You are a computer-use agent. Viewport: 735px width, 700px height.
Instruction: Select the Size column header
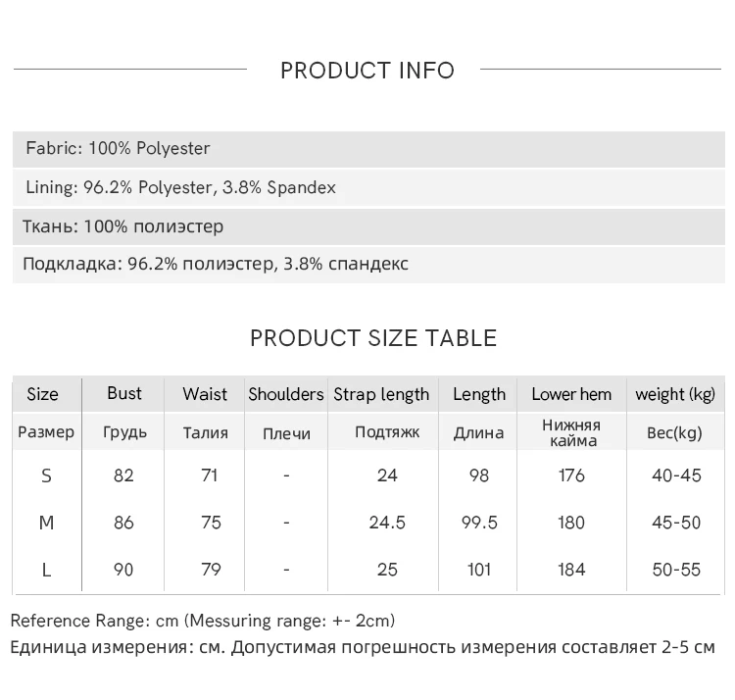[x=42, y=394]
